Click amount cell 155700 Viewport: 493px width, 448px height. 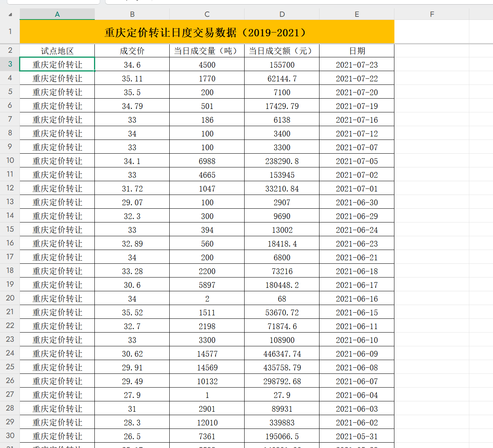point(282,65)
